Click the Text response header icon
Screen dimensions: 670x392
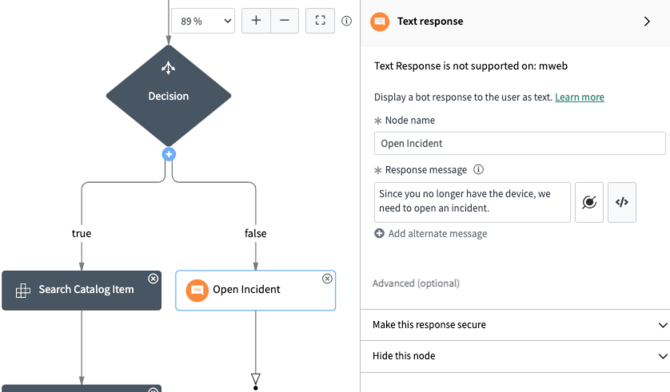pyautogui.click(x=380, y=21)
